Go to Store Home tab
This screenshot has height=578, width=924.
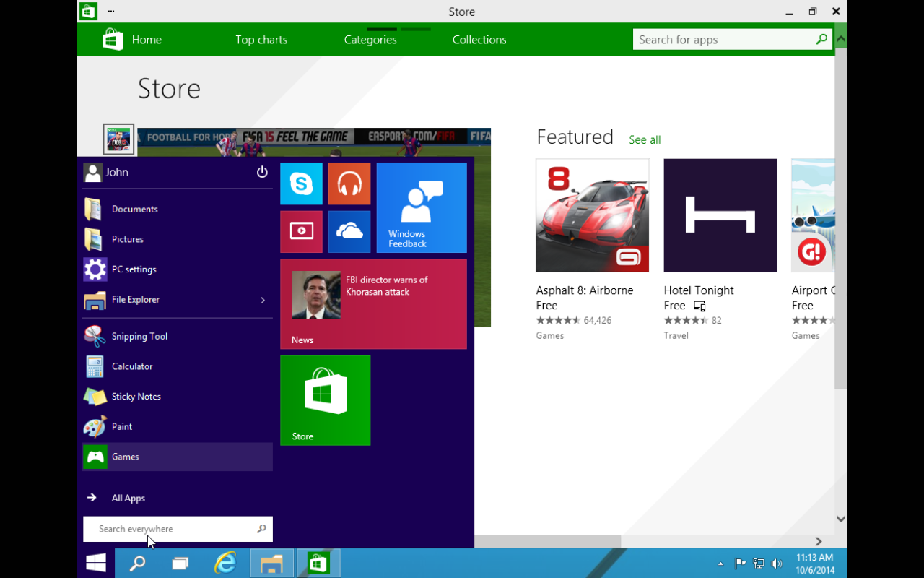(147, 40)
